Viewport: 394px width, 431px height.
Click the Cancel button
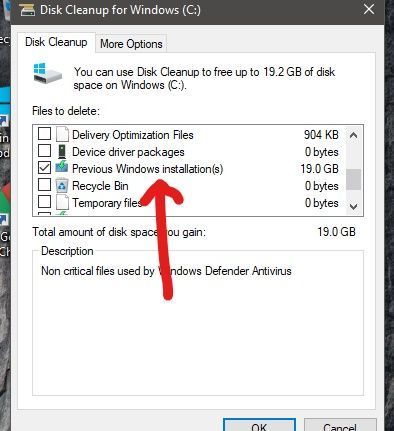pyautogui.click(x=340, y=426)
